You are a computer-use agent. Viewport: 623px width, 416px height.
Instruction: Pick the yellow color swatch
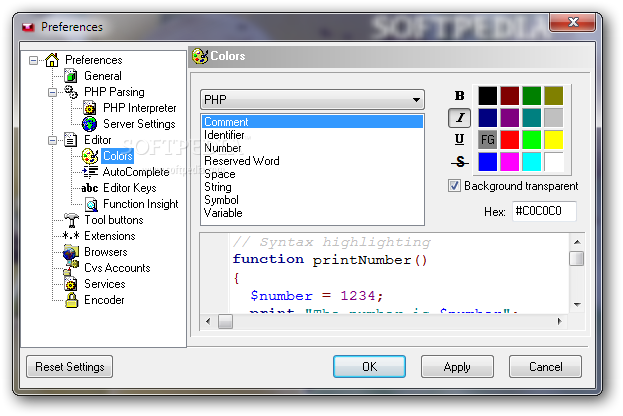(553, 140)
